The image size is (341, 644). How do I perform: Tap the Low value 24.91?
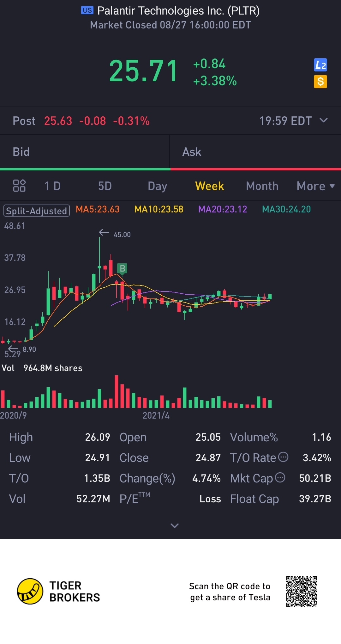pos(98,458)
